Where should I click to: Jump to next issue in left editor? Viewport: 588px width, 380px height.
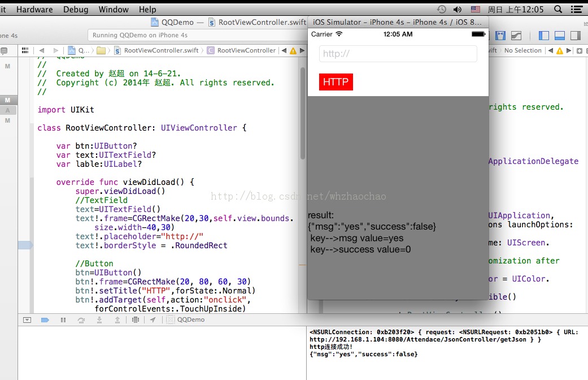[302, 50]
